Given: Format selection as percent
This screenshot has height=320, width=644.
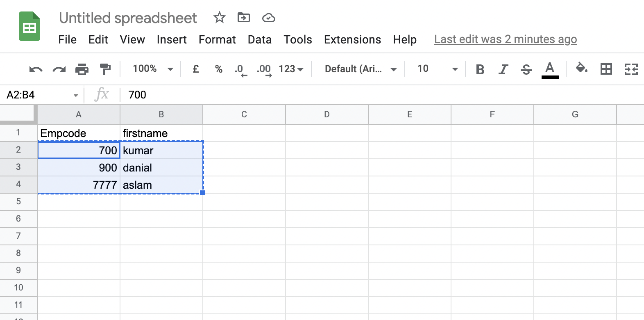Looking at the screenshot, I should click(219, 69).
